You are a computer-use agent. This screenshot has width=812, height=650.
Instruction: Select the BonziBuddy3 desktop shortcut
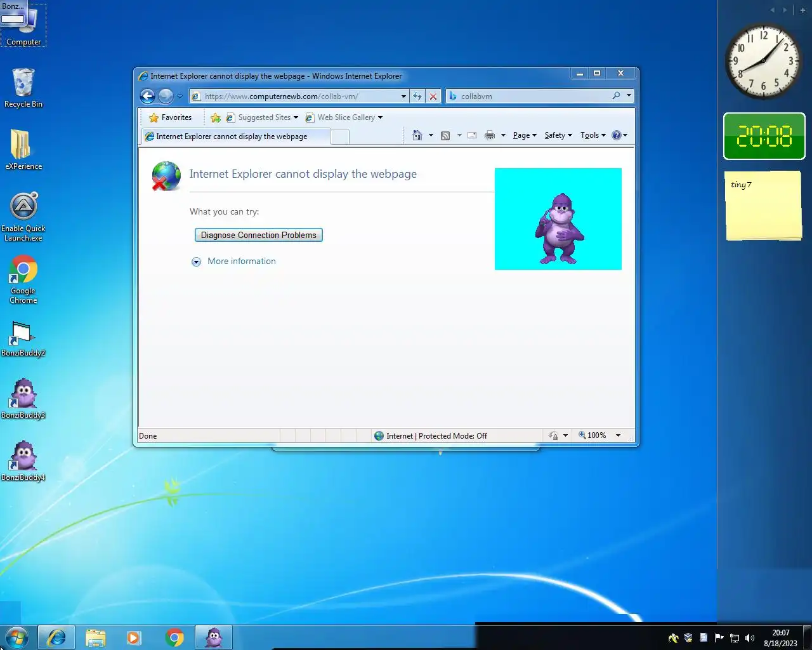tap(23, 399)
